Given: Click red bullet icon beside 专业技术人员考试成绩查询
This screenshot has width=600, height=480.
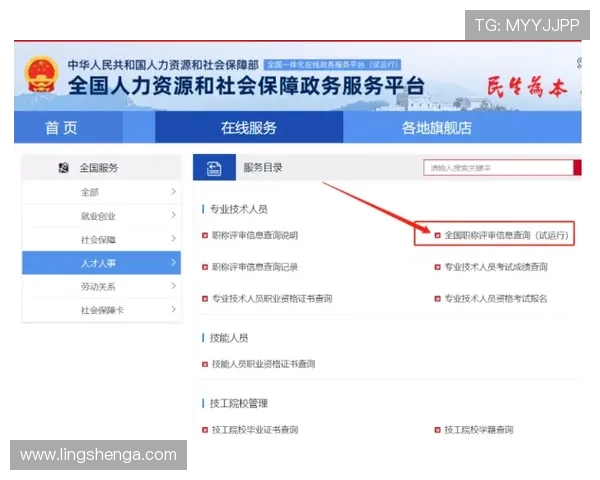Looking at the screenshot, I should point(437,267).
